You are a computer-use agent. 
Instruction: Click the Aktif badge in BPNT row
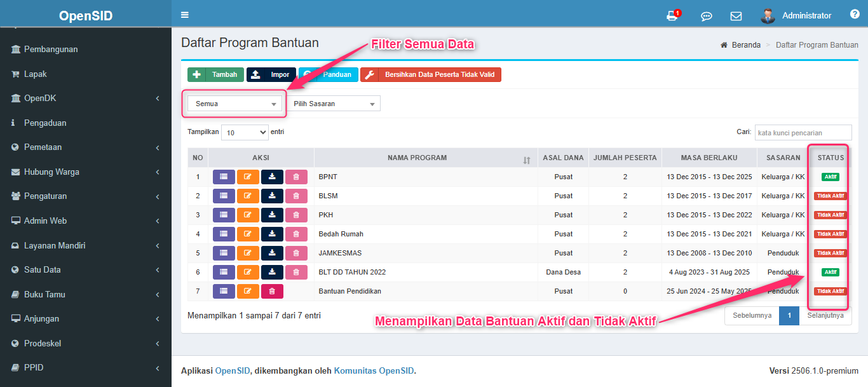coord(831,177)
